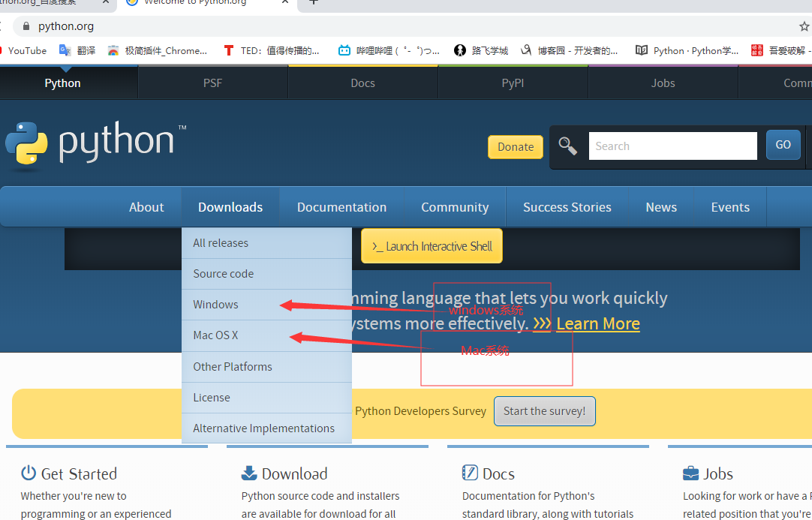Click the Start the survey! button

544,411
